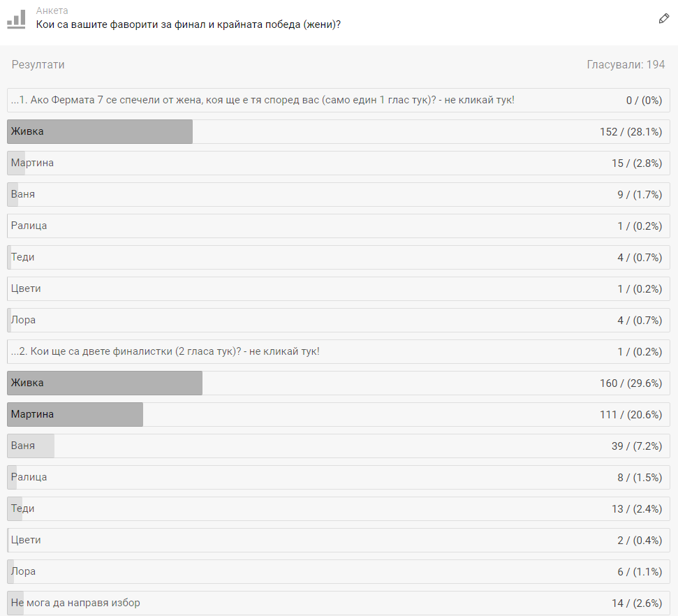Click Цвети option with 1 vote
Screen dimensions: 678x616
click(339, 288)
